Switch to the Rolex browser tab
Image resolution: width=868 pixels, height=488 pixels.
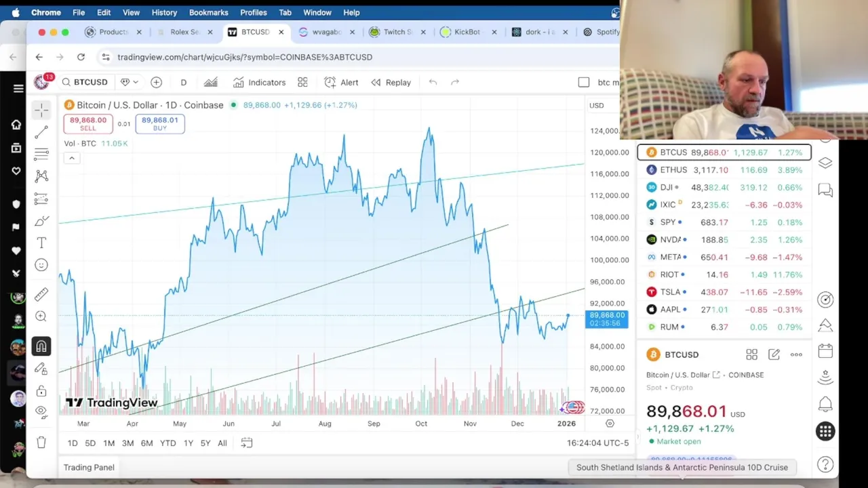click(x=184, y=32)
